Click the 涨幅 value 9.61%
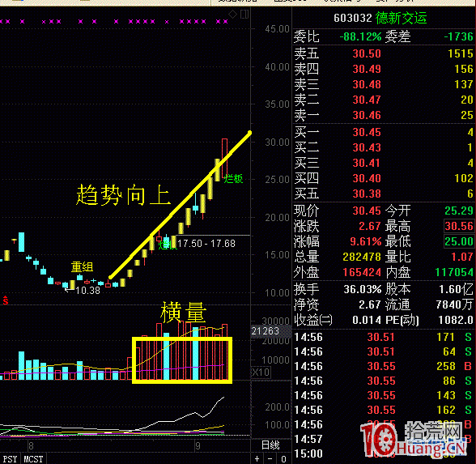476x464 pixels. tap(366, 241)
